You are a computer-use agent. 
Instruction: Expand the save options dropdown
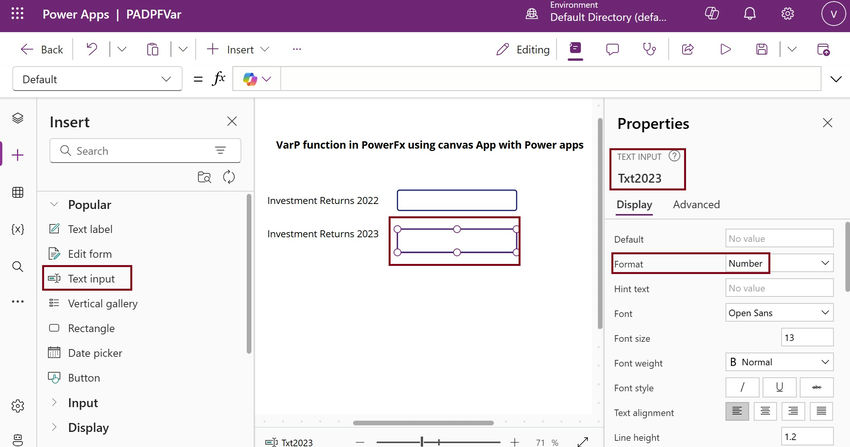pos(792,49)
